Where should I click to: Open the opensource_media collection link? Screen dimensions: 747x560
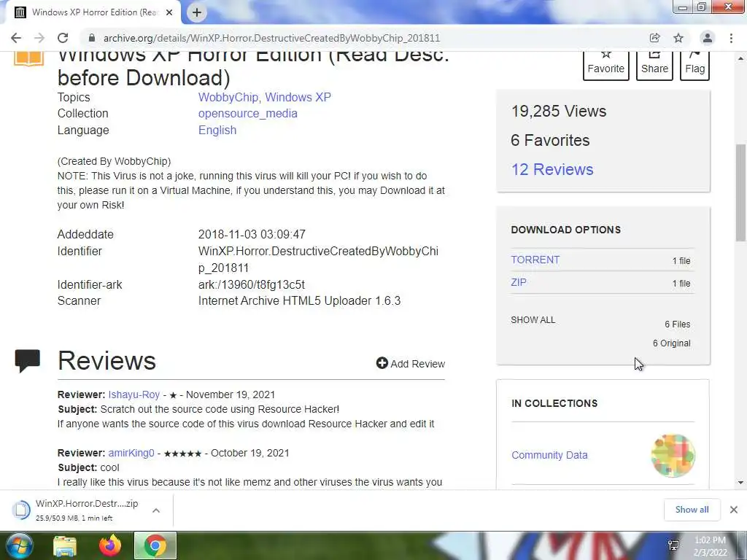248,113
